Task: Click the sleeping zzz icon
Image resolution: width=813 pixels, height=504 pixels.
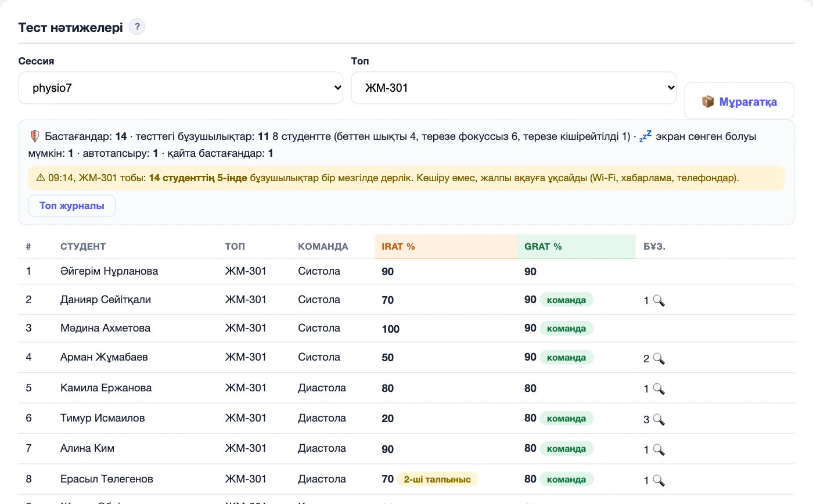Action: pos(645,136)
